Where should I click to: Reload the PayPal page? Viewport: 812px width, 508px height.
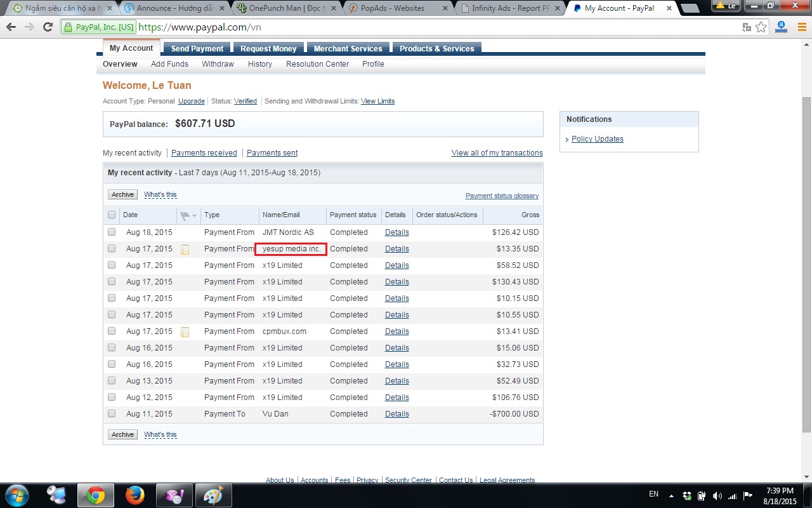click(x=48, y=27)
